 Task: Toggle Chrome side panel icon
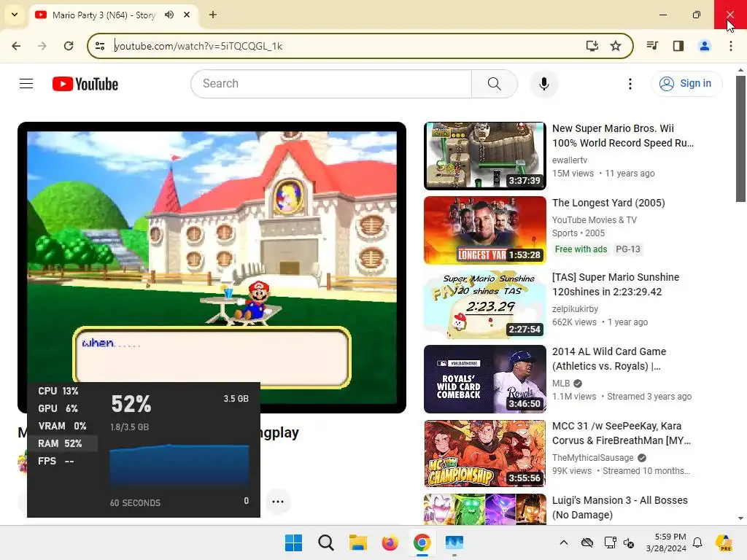[x=678, y=46]
